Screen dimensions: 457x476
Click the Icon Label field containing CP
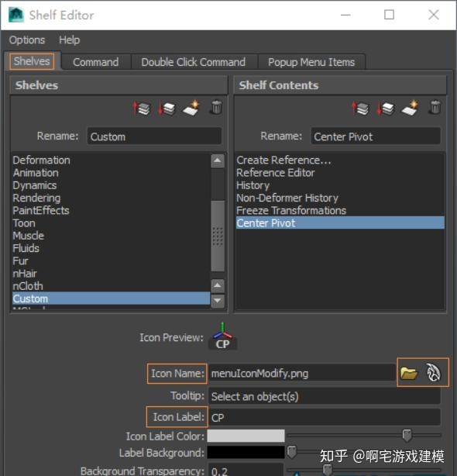point(325,417)
